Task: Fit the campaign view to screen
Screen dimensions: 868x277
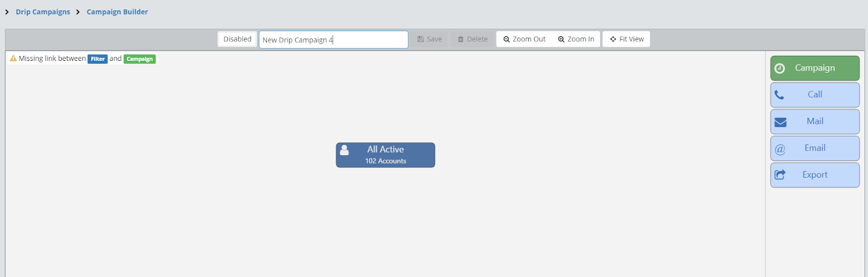Action: (627, 39)
